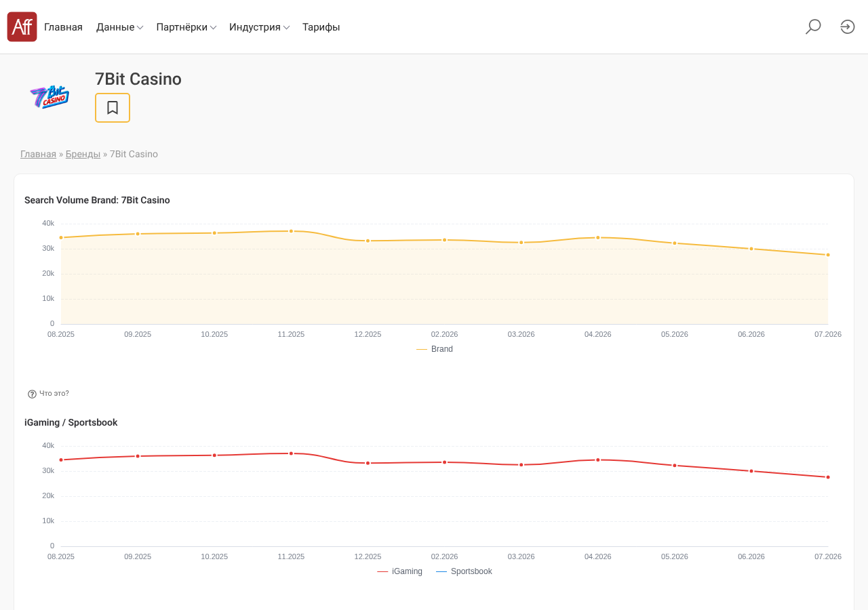Click the 09.2025 point on yellow chart
868x610 pixels.
click(x=138, y=234)
